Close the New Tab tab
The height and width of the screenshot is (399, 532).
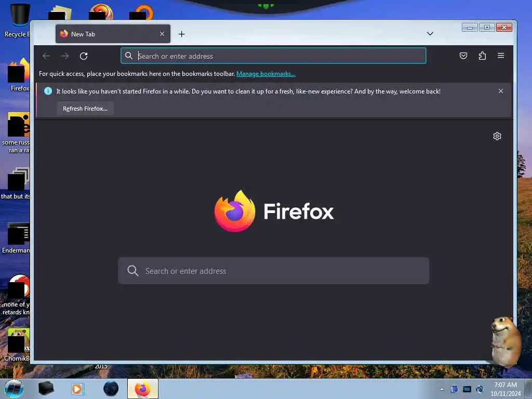(162, 34)
